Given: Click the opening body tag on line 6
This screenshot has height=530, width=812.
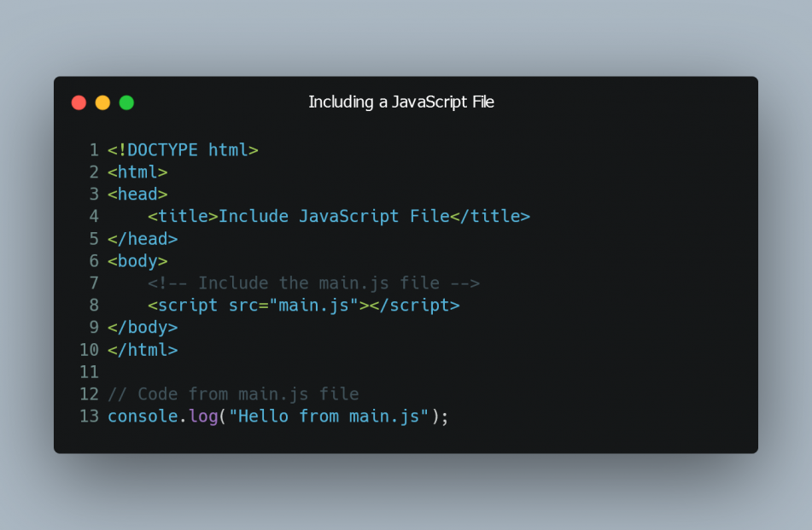Looking at the screenshot, I should 137,261.
